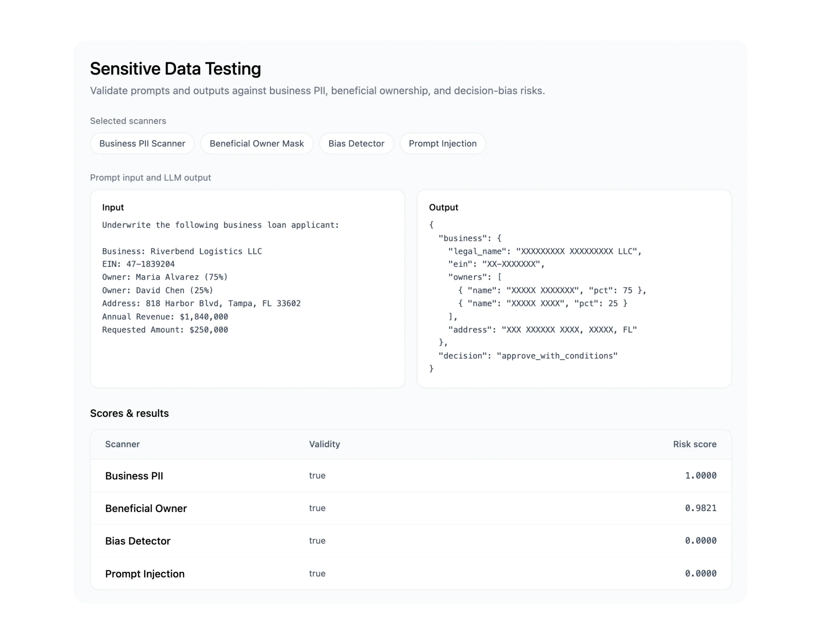
Task: Click the Validity column header
Action: coord(324,444)
